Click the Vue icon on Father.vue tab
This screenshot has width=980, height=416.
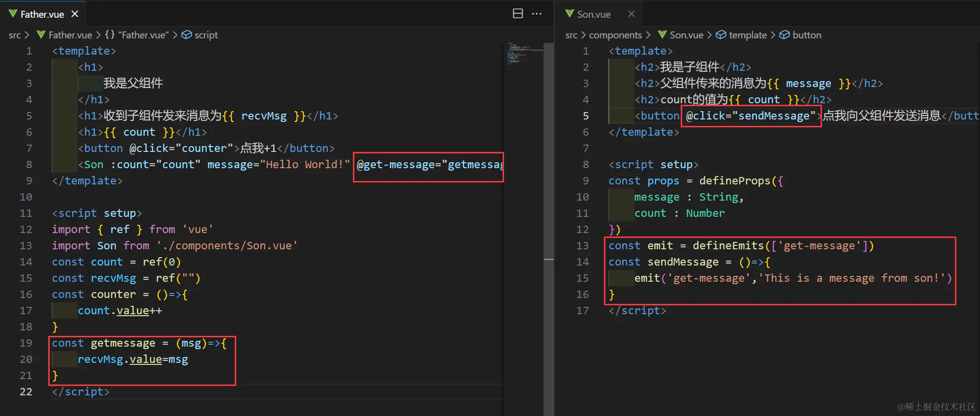13,14
